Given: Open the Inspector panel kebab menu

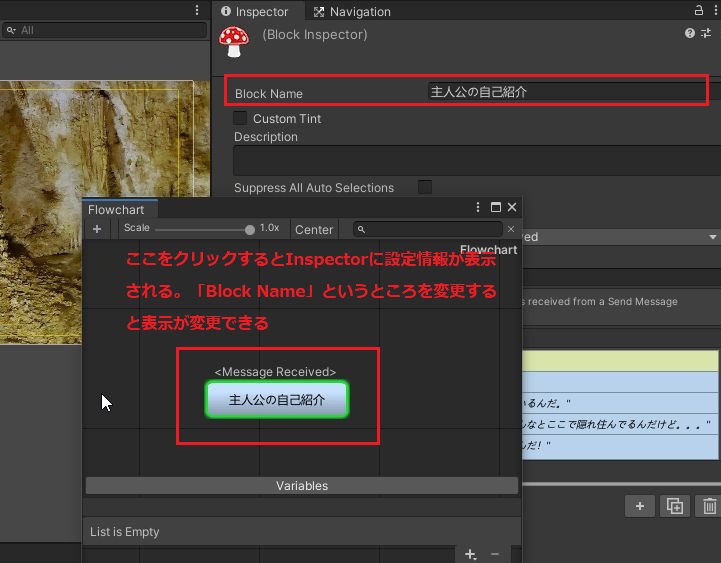Looking at the screenshot, I should 715,10.
